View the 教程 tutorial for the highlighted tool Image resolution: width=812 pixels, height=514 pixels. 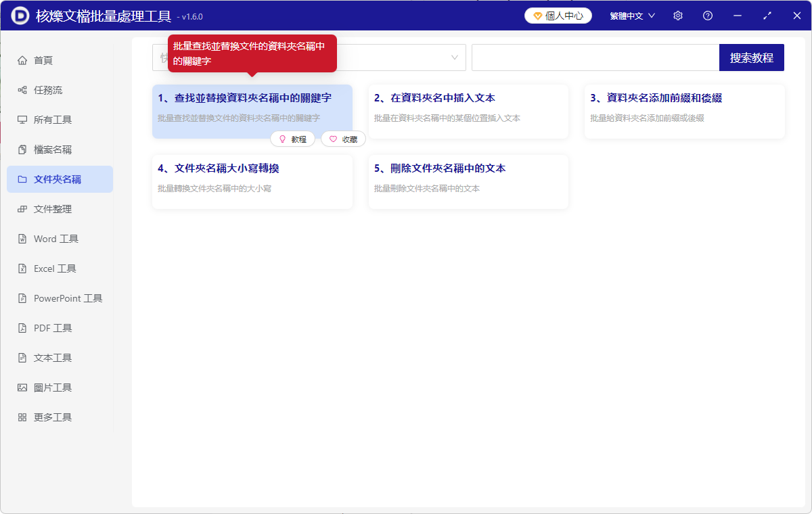pos(293,139)
